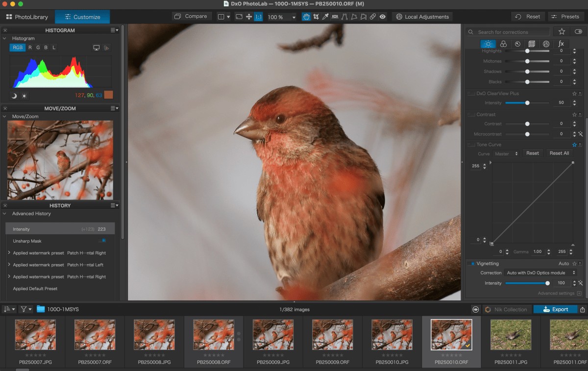This screenshot has width=588, height=371.
Task: Click the sampled color swatch in histogram
Action: pyautogui.click(x=109, y=95)
